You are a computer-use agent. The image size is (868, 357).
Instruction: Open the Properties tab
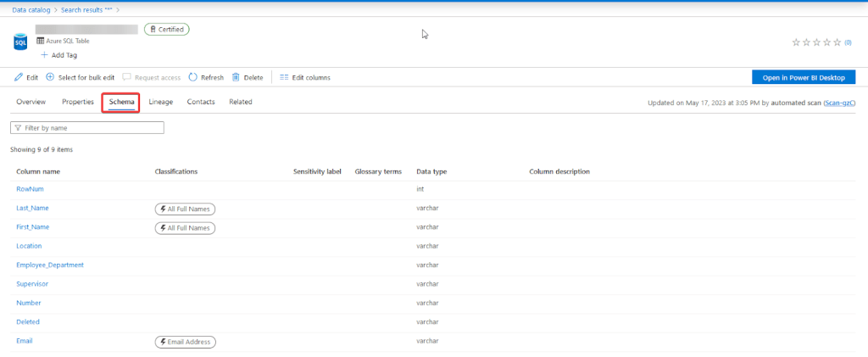pyautogui.click(x=77, y=102)
